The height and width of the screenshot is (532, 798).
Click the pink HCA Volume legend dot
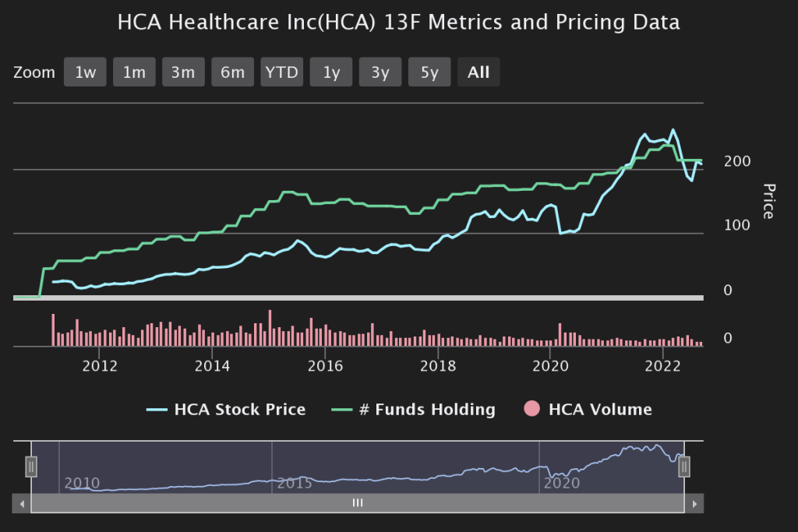click(x=533, y=409)
